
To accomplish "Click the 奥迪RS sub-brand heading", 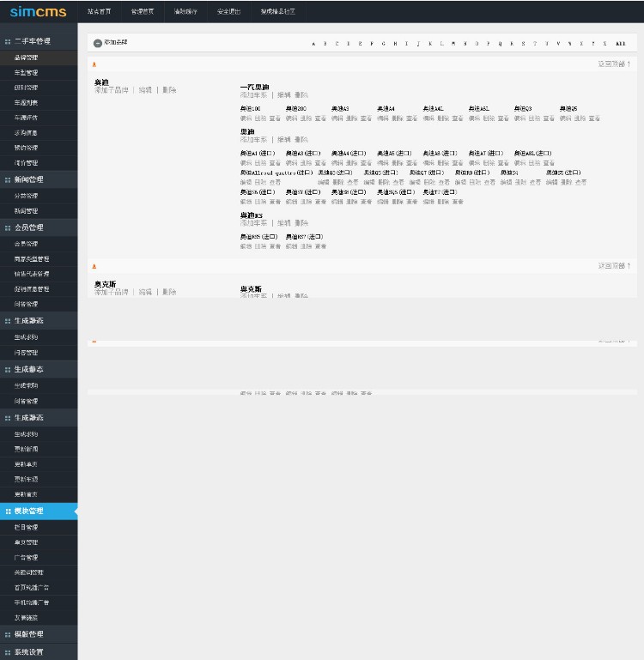I will pyautogui.click(x=251, y=215).
